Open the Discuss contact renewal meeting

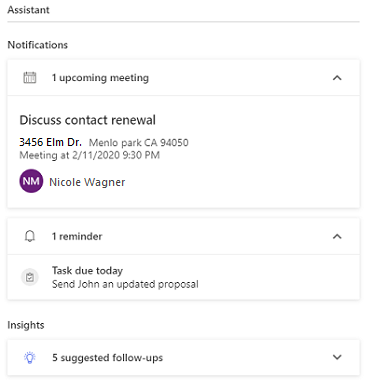tap(87, 120)
